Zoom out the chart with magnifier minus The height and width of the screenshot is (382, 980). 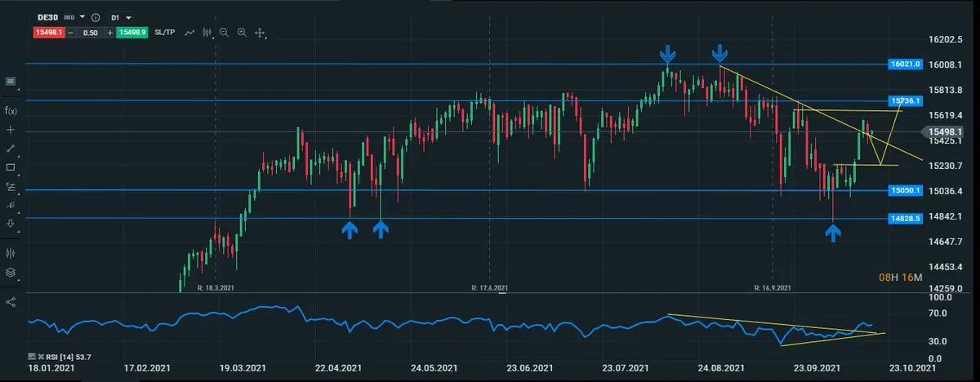[224, 33]
